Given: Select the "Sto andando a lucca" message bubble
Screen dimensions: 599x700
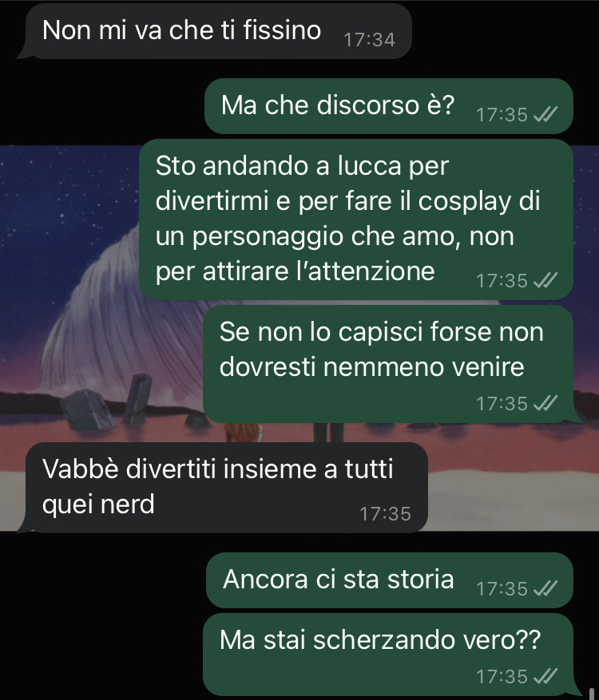Looking at the screenshot, I should 356,219.
